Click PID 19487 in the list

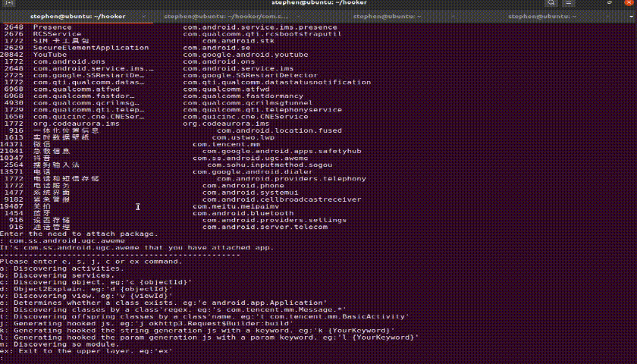pyautogui.click(x=12, y=206)
